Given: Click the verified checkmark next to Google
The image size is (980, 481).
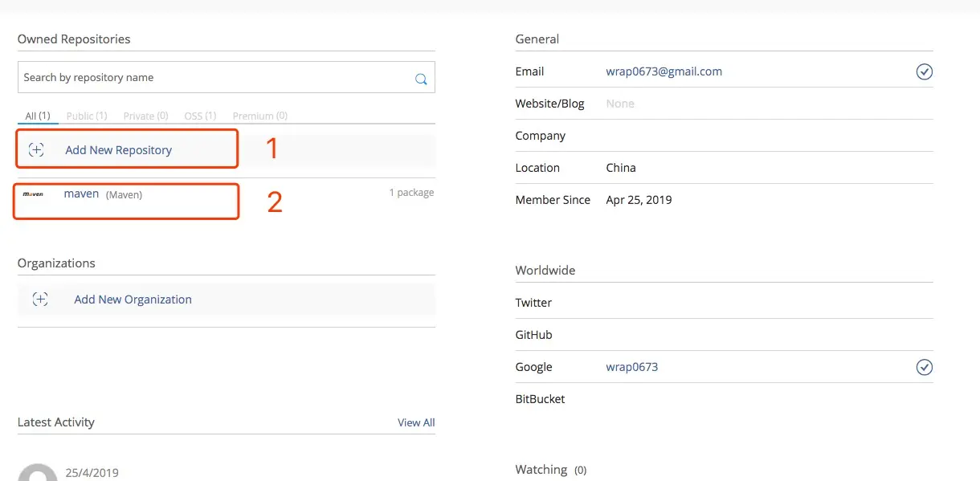Looking at the screenshot, I should (x=925, y=368).
